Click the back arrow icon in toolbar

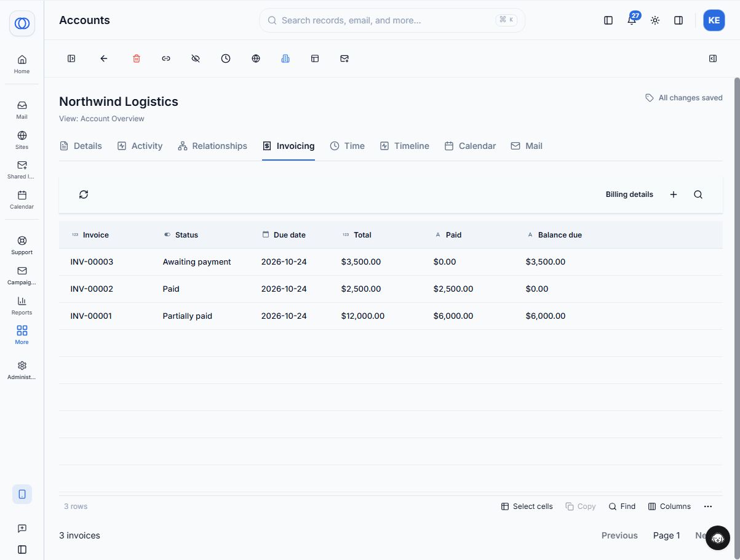pos(104,58)
